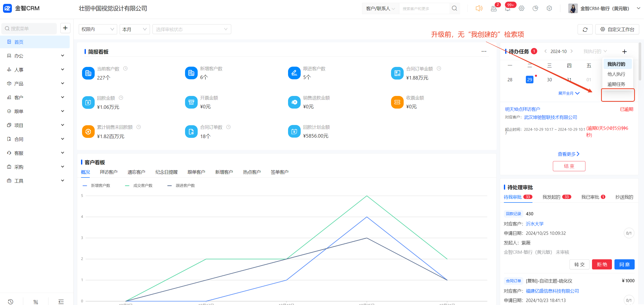Switch to the 纪念日提醒 tab
644x305 pixels.
166,172
